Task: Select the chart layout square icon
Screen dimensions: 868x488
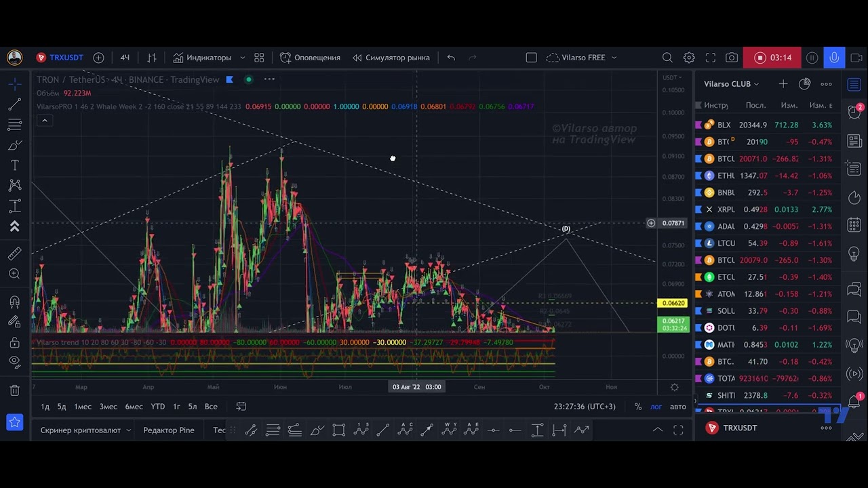Action: [x=532, y=58]
